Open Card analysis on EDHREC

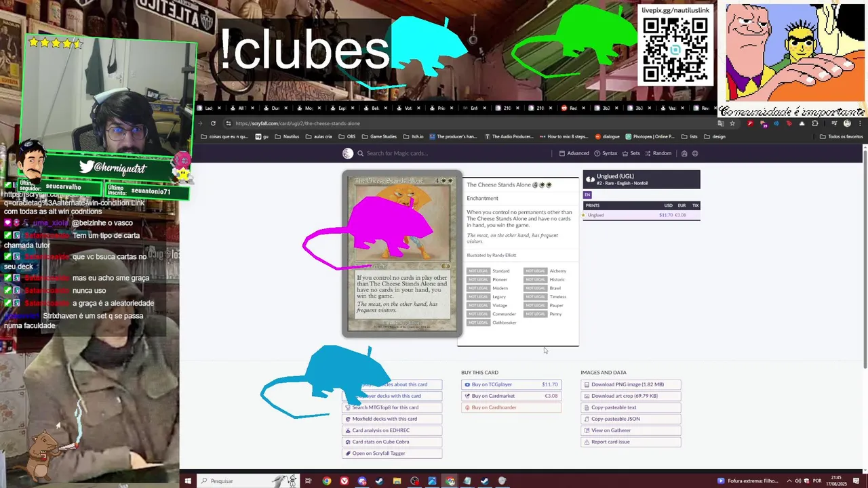click(392, 430)
